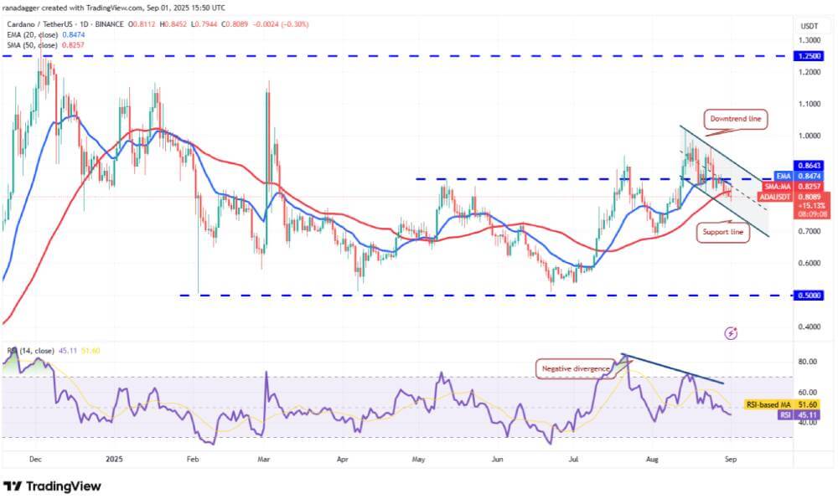This screenshot has height=504, width=838.
Task: Click the Mar marker on time axis
Action: [x=263, y=459]
